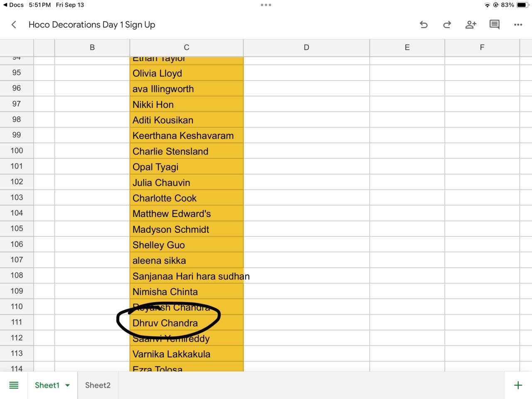Screen dimensions: 532x399
Task: Switch to the Sheet2 tab
Action: [98, 385]
